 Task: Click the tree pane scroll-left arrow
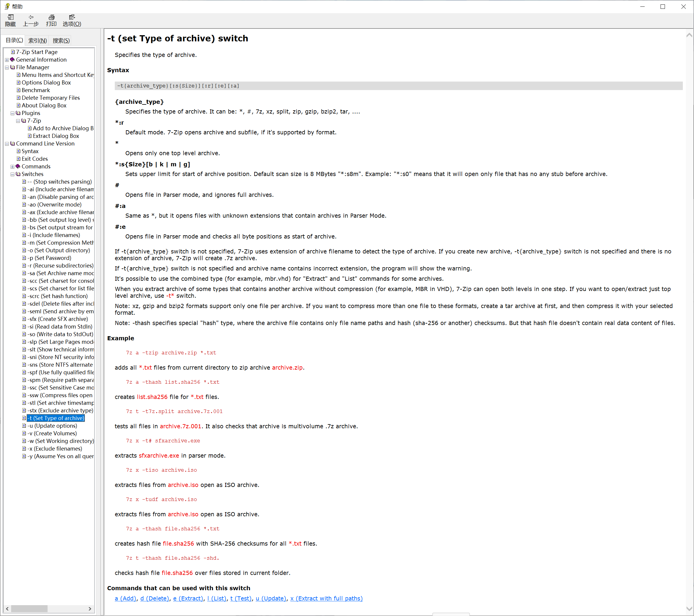click(7, 609)
